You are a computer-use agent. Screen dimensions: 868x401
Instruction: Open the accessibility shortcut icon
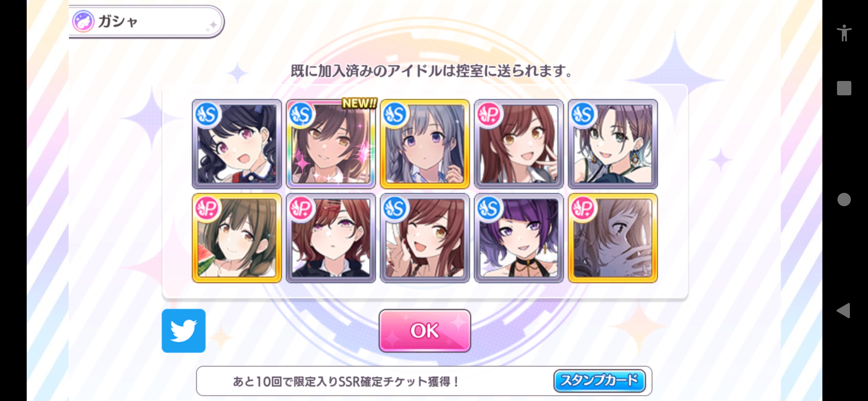coord(844,33)
